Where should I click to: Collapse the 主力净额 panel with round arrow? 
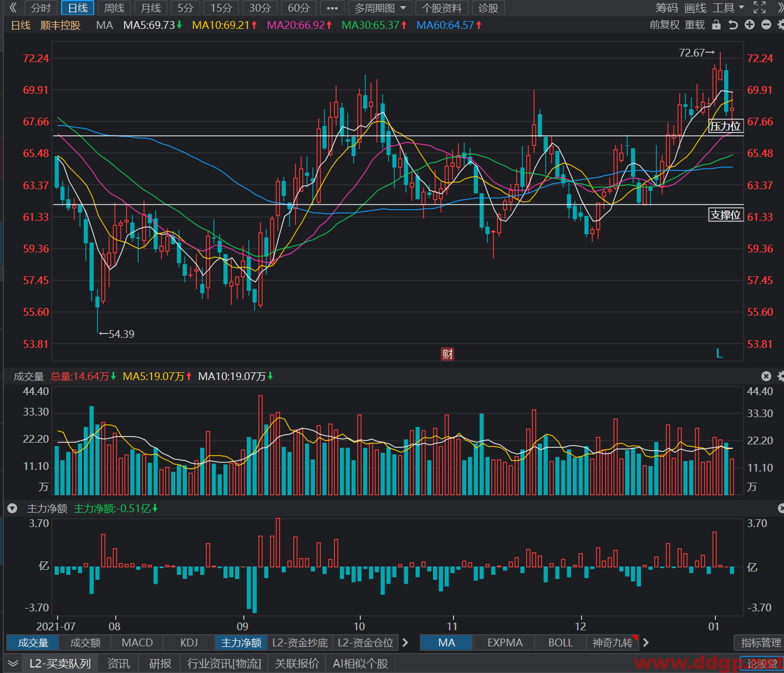coord(12,508)
